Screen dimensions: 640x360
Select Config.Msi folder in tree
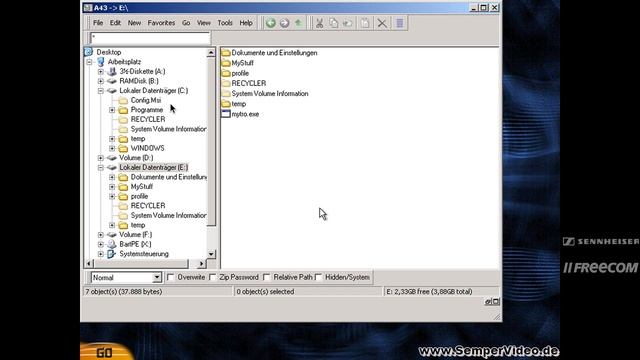pyautogui.click(x=146, y=100)
